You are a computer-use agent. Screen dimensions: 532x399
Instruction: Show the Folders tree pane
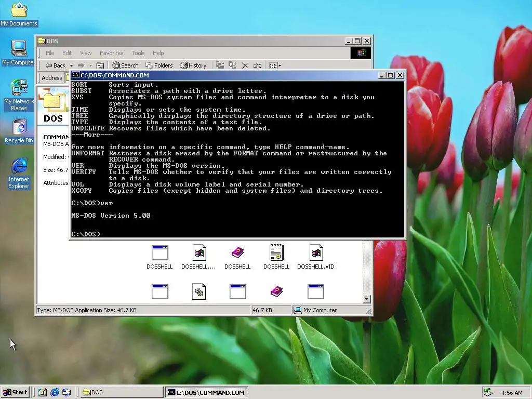point(159,65)
